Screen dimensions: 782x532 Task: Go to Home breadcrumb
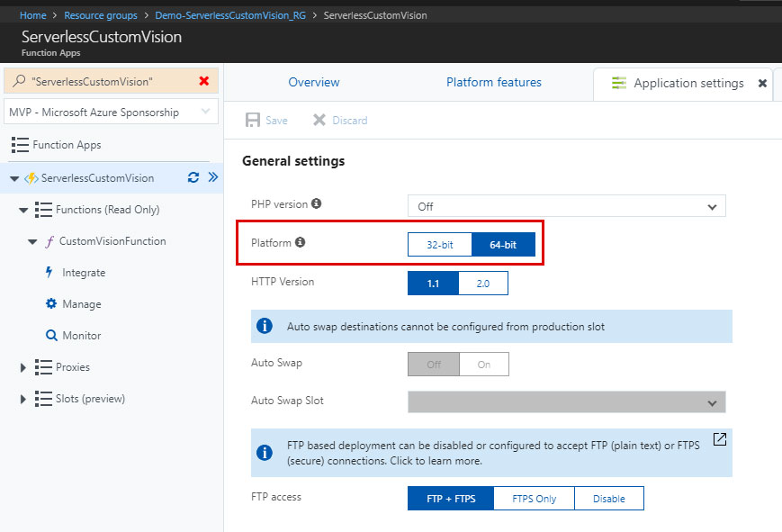33,15
